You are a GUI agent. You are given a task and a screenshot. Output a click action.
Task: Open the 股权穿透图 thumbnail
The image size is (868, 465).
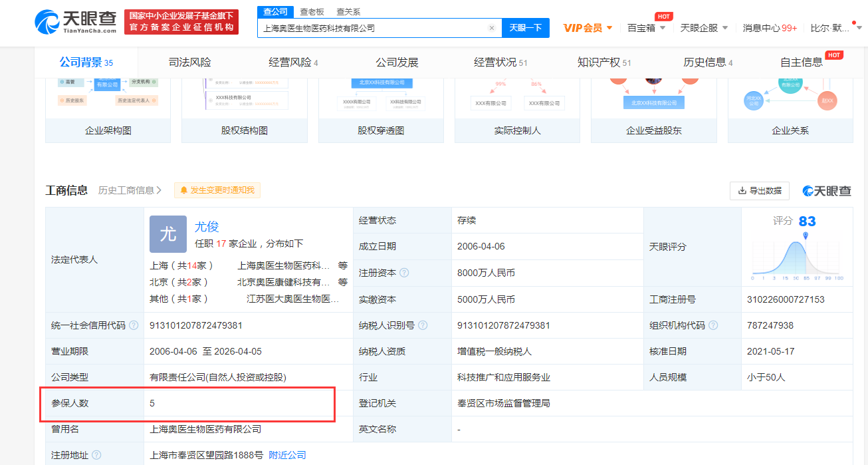381,110
